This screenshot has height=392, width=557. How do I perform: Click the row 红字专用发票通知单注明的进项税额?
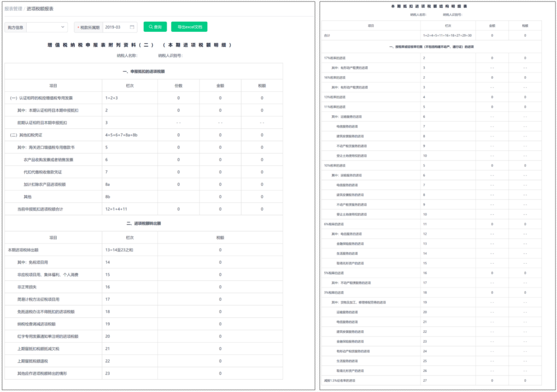[x=143, y=336]
